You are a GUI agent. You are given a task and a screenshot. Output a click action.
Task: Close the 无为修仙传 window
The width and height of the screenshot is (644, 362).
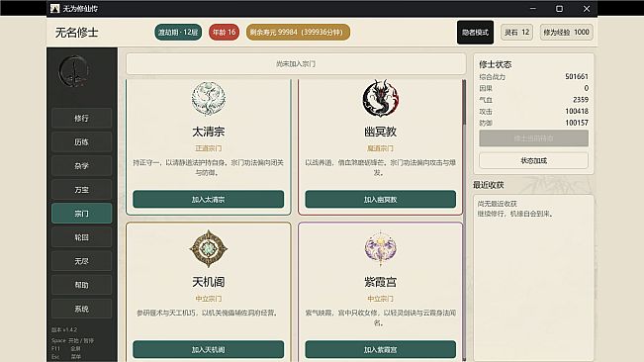tap(587, 8)
